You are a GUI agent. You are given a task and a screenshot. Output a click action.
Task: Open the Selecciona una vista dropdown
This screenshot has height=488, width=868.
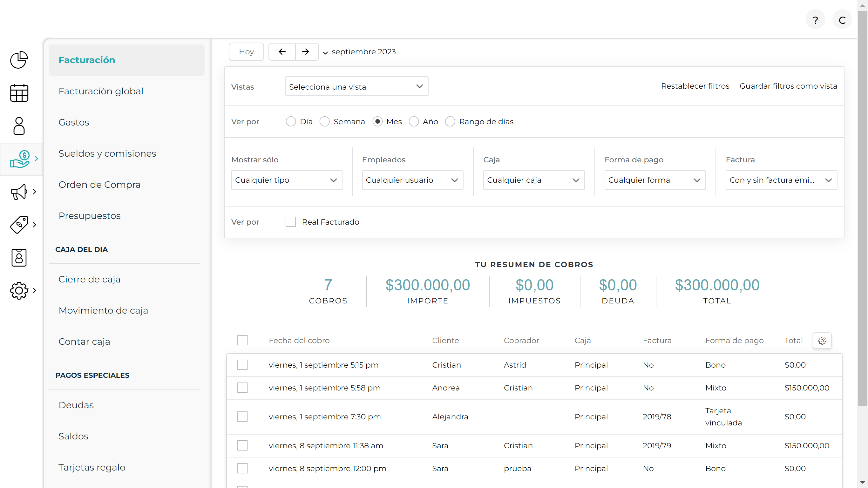pos(356,86)
